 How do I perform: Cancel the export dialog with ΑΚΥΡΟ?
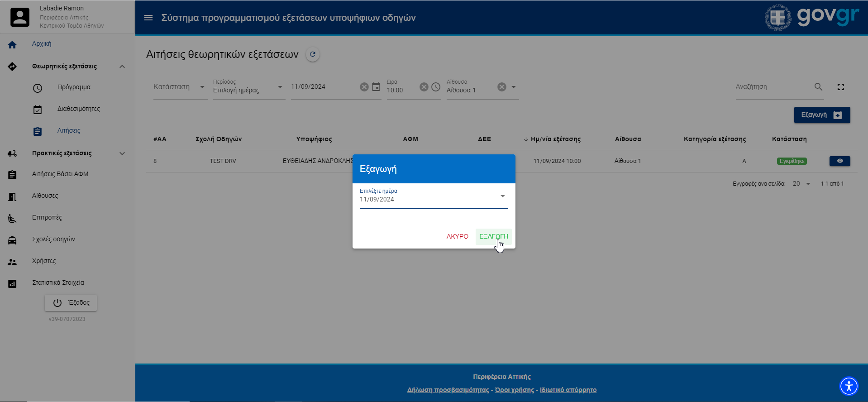pyautogui.click(x=457, y=236)
